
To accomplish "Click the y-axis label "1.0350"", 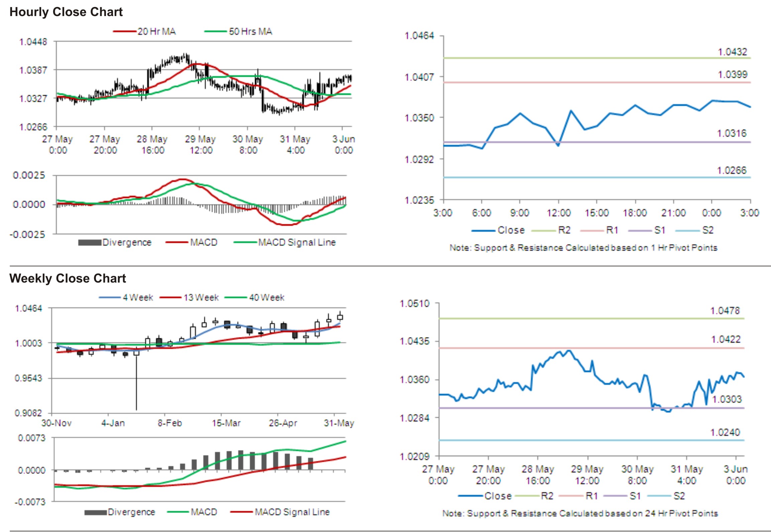I will (x=419, y=118).
